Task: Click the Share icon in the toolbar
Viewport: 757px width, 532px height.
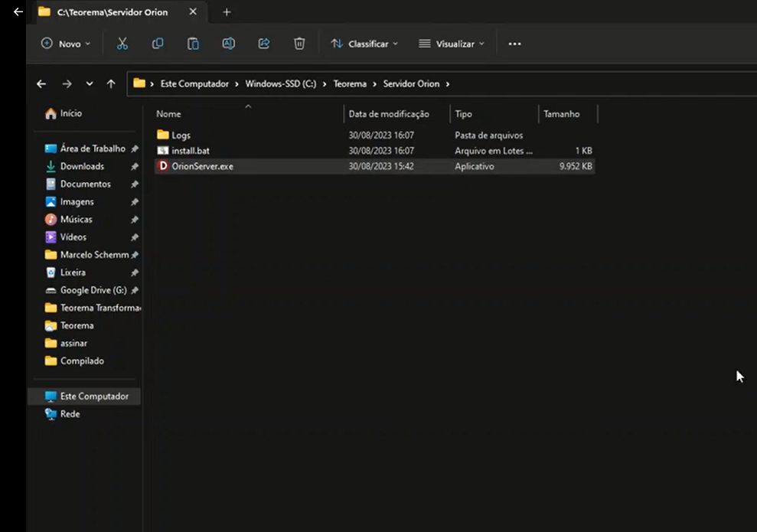Action: click(263, 44)
